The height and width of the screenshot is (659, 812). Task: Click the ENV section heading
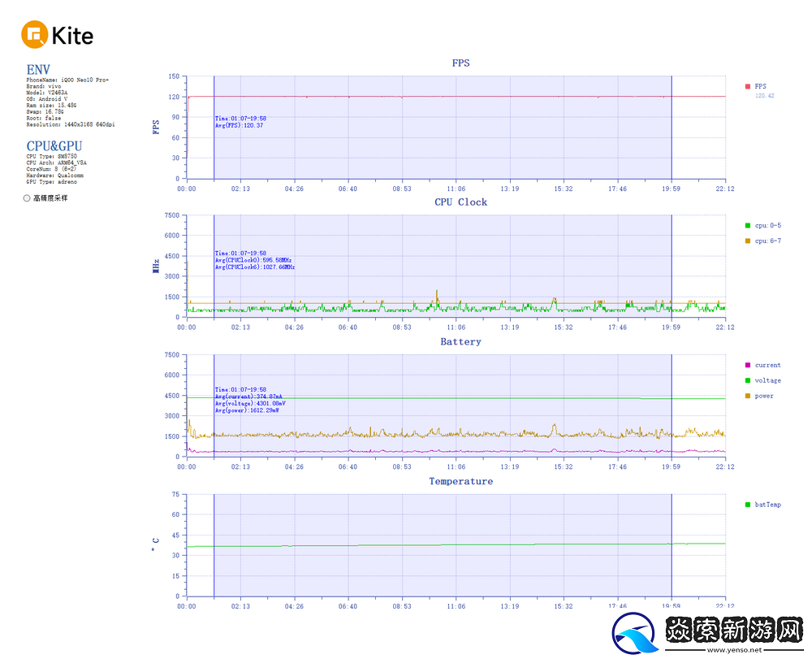(38, 70)
